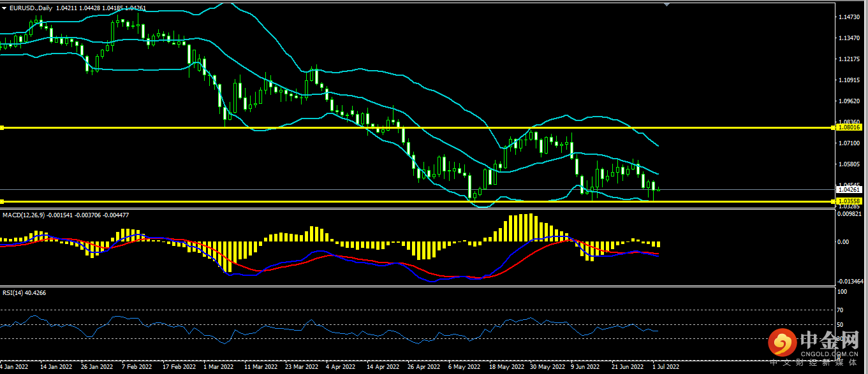Viewport: 868px width, 374px height.
Task: Click the MACD 0.00 scale label
Action: (x=842, y=242)
